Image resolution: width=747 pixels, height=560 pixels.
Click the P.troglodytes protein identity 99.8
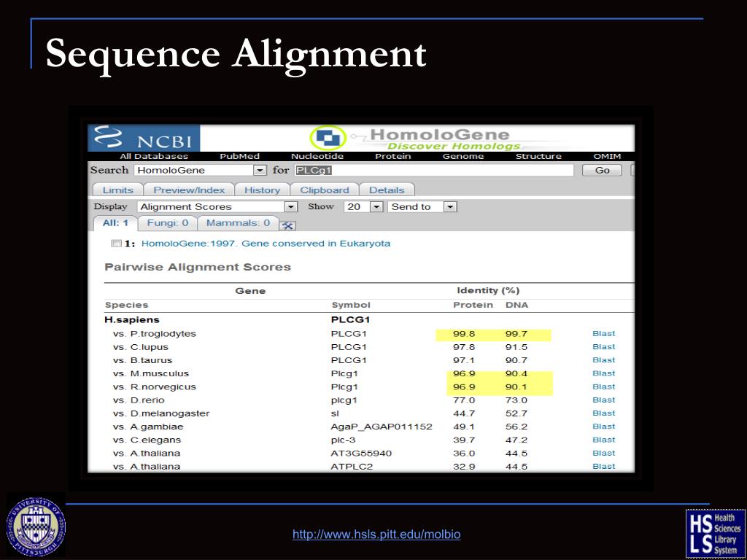click(x=464, y=334)
